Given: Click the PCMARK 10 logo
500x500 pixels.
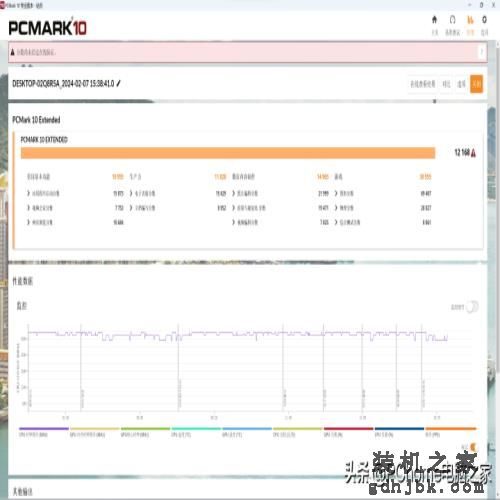Looking at the screenshot, I should pos(47,27).
